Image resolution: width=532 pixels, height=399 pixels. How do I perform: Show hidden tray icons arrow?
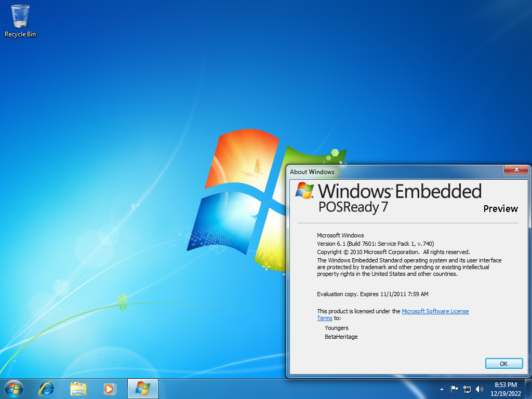(x=442, y=389)
